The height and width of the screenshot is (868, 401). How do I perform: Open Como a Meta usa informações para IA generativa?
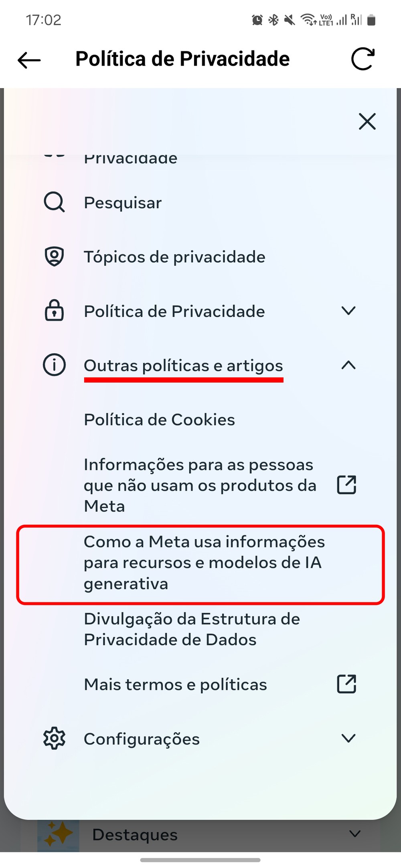pyautogui.click(x=204, y=563)
